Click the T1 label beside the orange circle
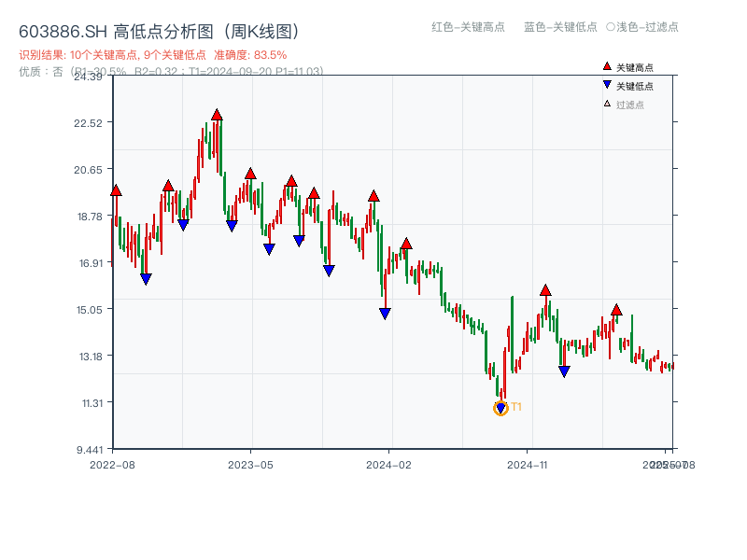 coord(516,406)
